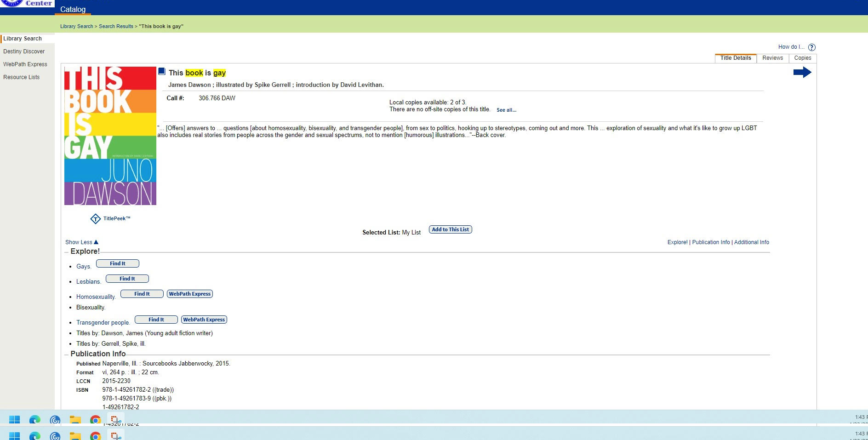Launch Microsoft Edge from the taskbar
Screen dimensions: 868x440
[x=35, y=419]
